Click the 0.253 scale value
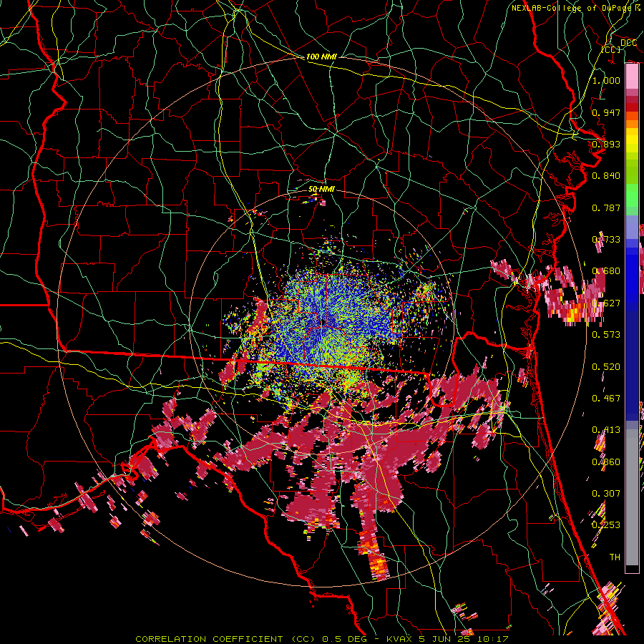The image size is (644, 644). [x=606, y=525]
